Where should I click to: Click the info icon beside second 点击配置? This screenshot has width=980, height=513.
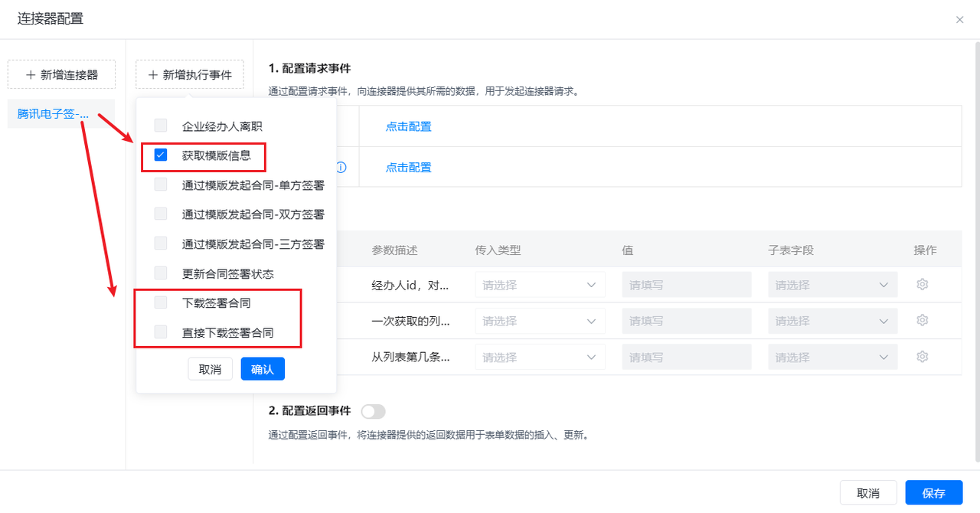coord(341,168)
